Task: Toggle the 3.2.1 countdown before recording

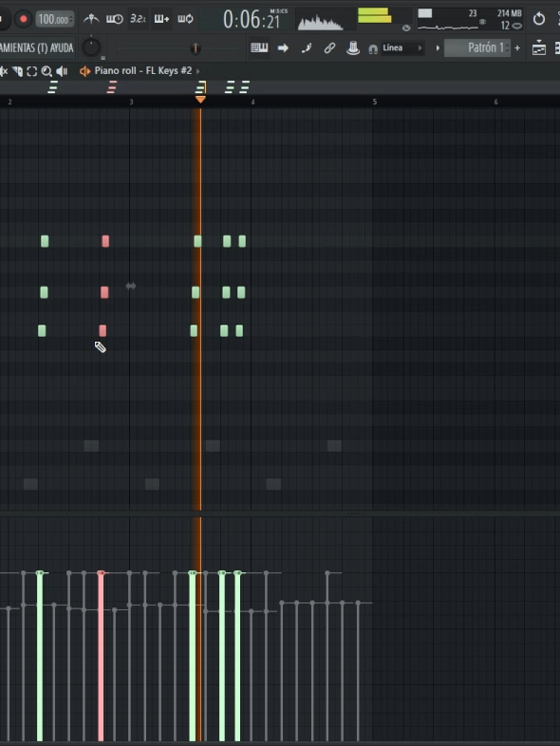Action: click(138, 19)
